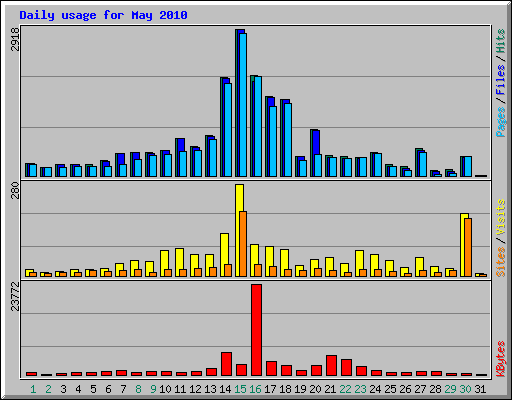Viewport: 512px width, 400px height.
Task: Click the yellow visits bar for day 14
Action: pyautogui.click(x=224, y=255)
